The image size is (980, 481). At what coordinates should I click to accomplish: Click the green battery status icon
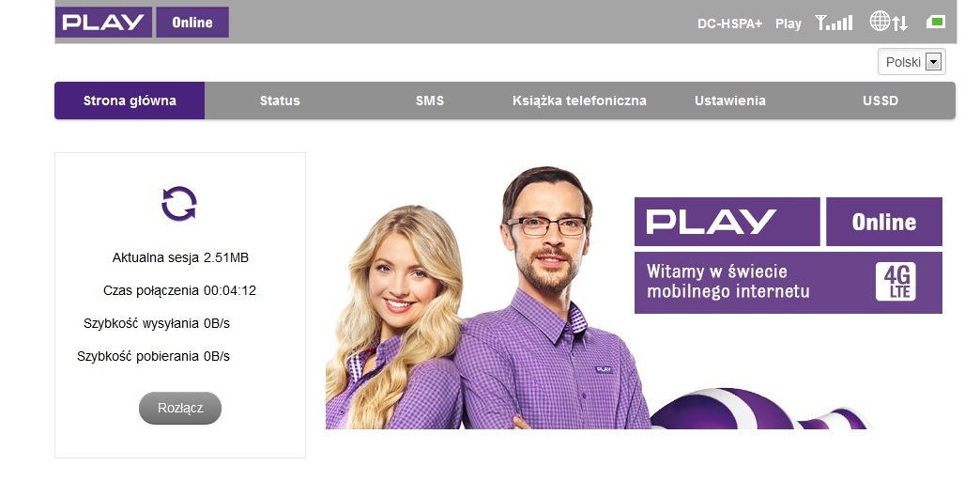[936, 23]
